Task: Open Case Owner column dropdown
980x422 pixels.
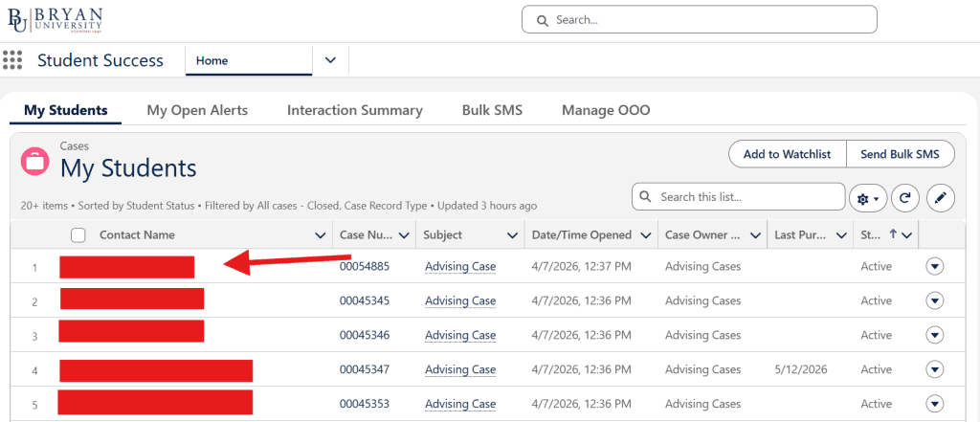Action: tap(755, 235)
